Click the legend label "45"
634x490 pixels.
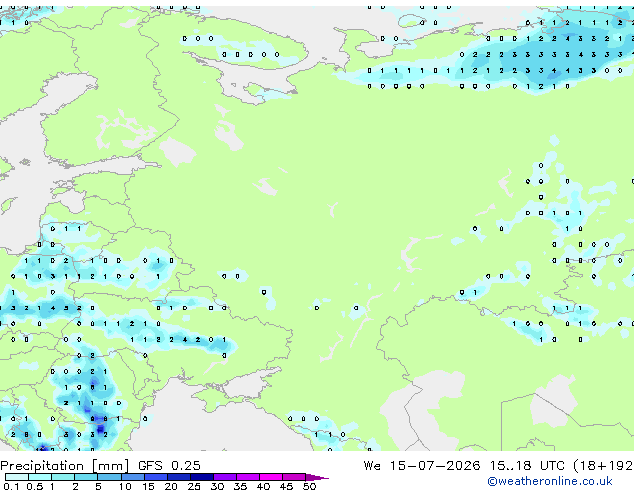point(286,486)
